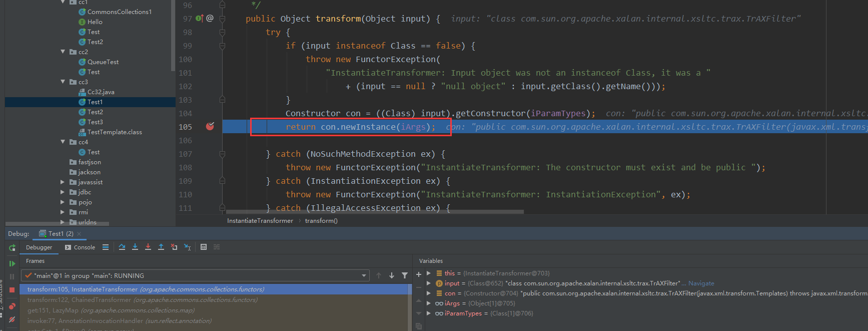The width and height of the screenshot is (868, 331).
Task: Expand the javassist folder
Action: [x=63, y=182]
